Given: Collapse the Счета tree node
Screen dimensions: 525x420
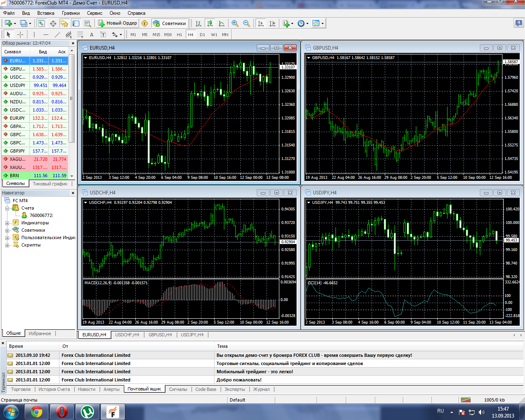Looking at the screenshot, I should [7, 208].
